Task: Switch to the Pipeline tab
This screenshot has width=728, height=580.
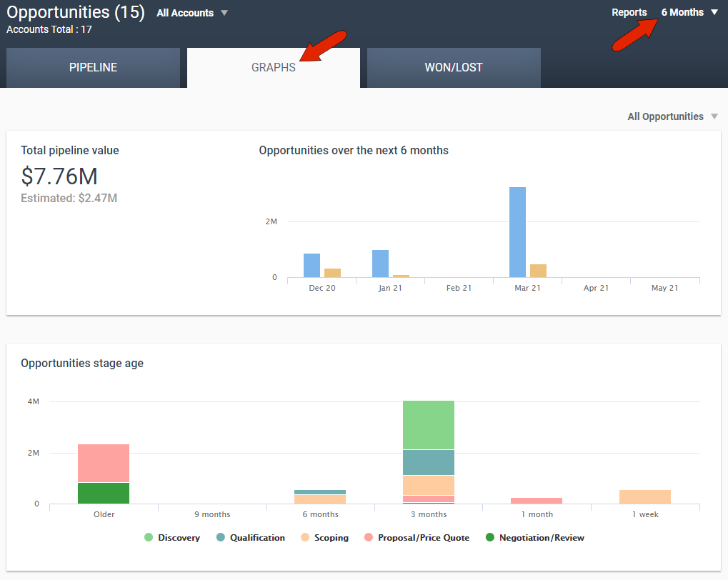Action: pos(93,68)
